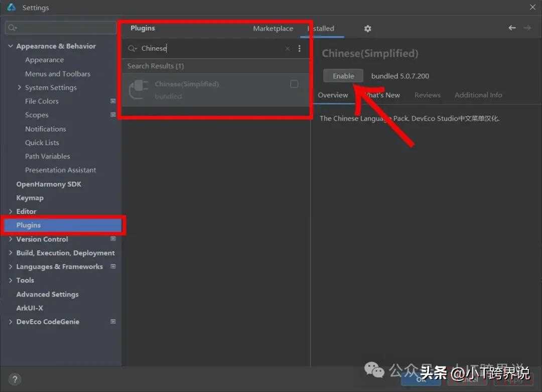Close the Settings dialog
The width and height of the screenshot is (542, 392).
(532, 7)
